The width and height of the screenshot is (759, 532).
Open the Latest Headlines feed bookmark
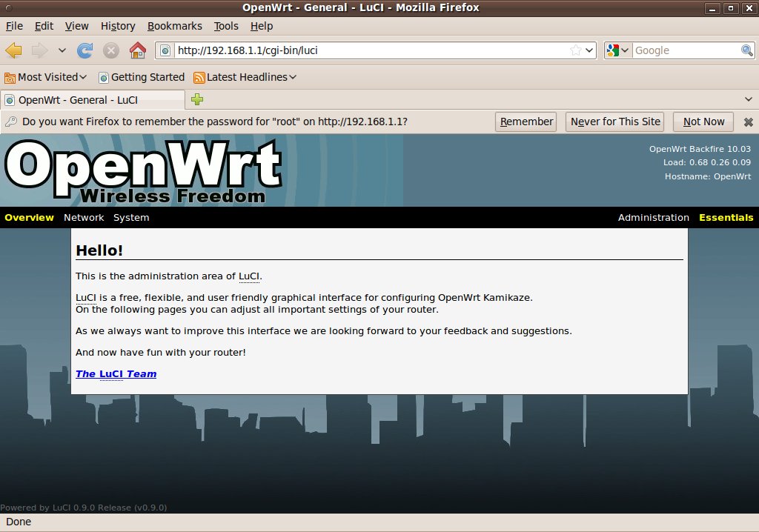tap(245, 77)
